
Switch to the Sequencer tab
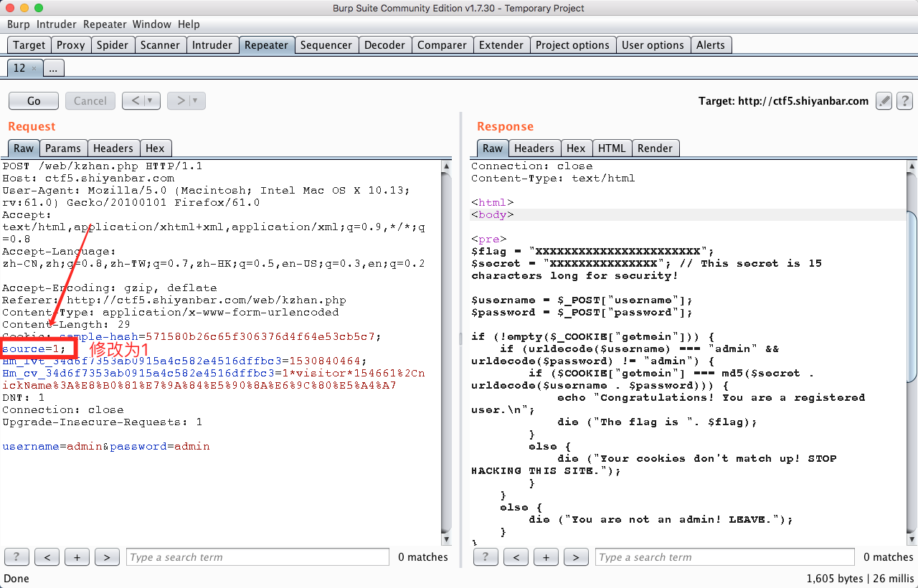point(326,44)
